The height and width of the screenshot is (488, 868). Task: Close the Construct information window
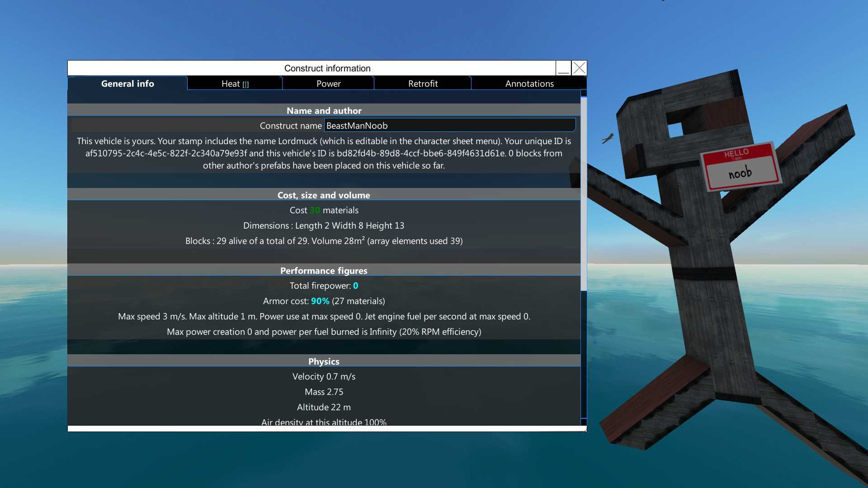[579, 68]
